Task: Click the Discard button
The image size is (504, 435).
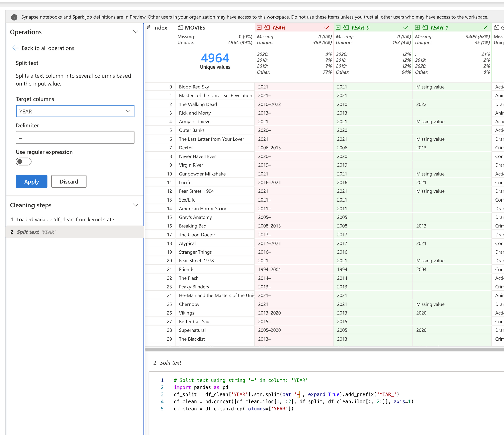Action: (x=69, y=181)
